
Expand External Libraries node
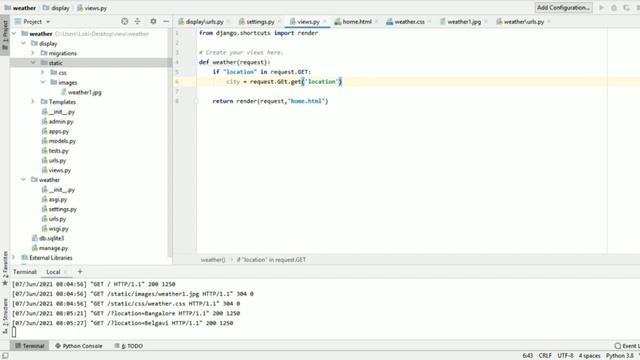(14, 258)
